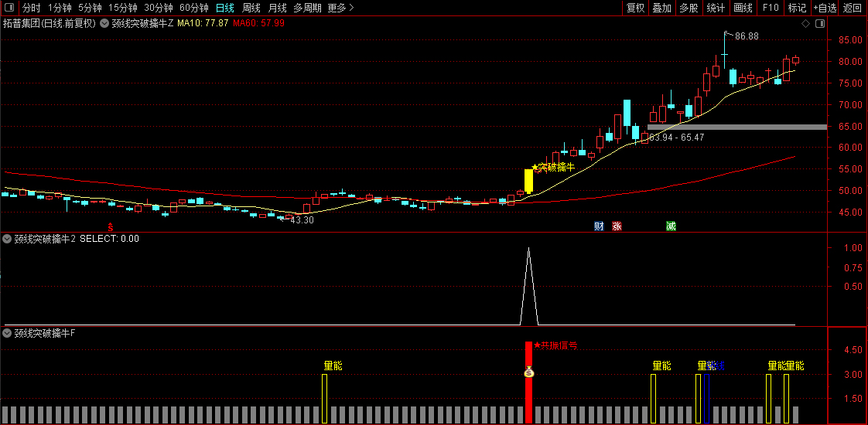Open the 颈线突破擒牛F indicator dropdown

[7, 333]
